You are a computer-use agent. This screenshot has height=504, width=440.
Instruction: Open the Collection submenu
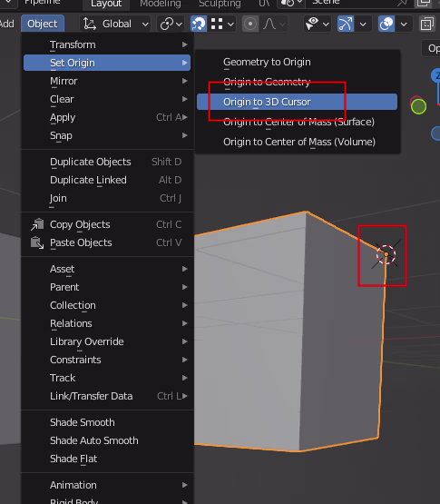click(x=107, y=305)
